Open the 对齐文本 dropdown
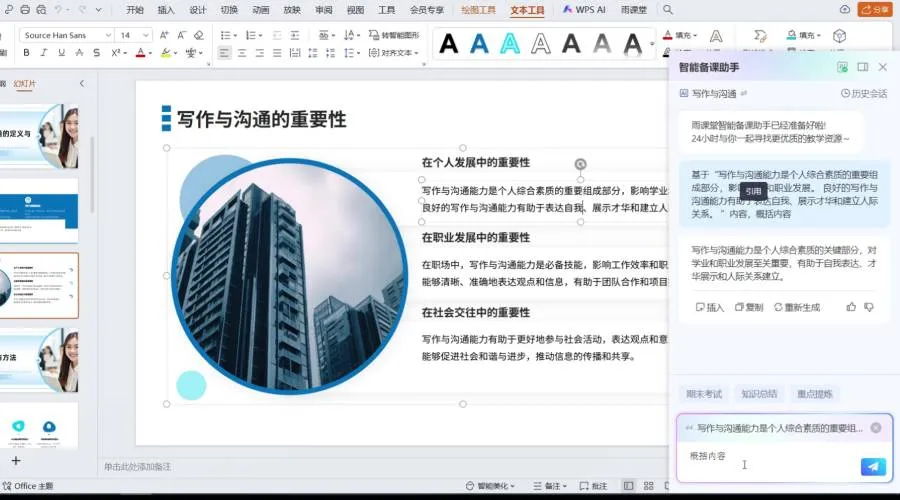This screenshot has width=900, height=500. coord(393,53)
